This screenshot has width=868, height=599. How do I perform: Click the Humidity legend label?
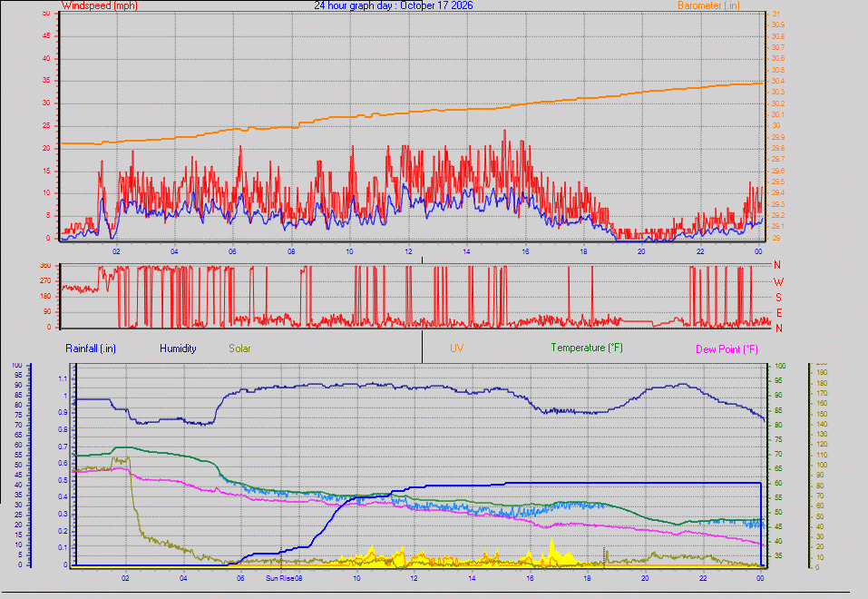178,349
